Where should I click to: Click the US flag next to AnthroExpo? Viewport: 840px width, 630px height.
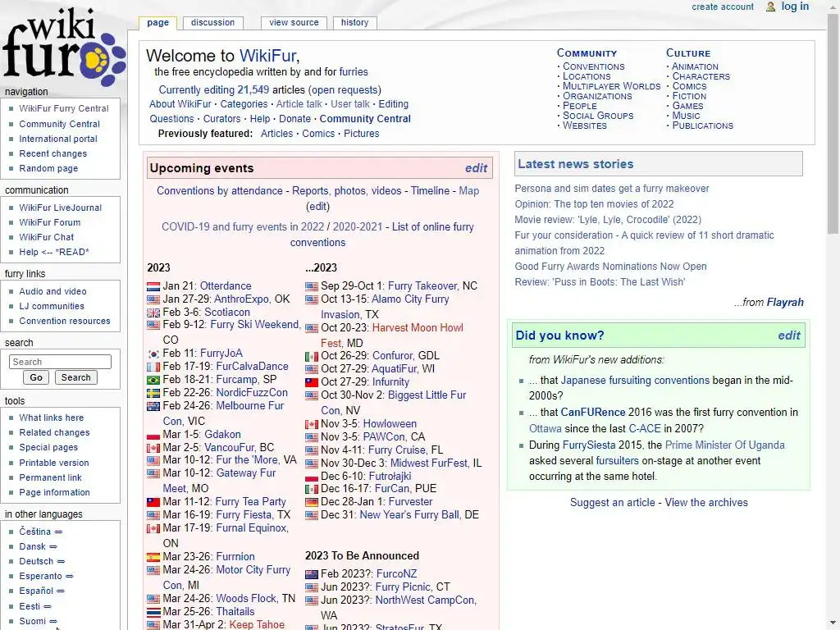[x=153, y=299]
